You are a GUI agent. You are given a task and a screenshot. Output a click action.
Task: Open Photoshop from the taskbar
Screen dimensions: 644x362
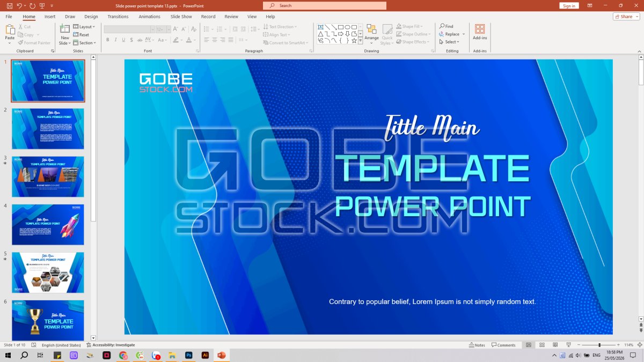(188, 355)
